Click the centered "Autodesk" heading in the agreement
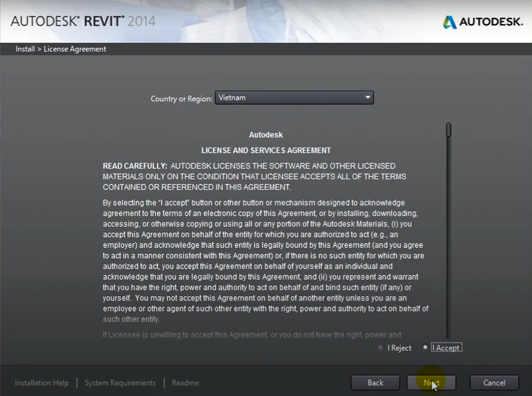532x396 pixels. coord(266,135)
